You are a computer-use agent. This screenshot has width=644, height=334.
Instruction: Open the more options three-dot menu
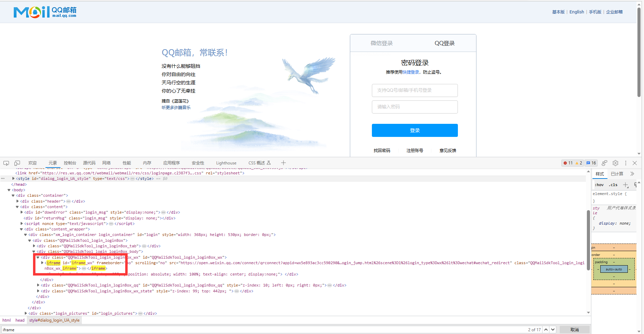tap(626, 163)
